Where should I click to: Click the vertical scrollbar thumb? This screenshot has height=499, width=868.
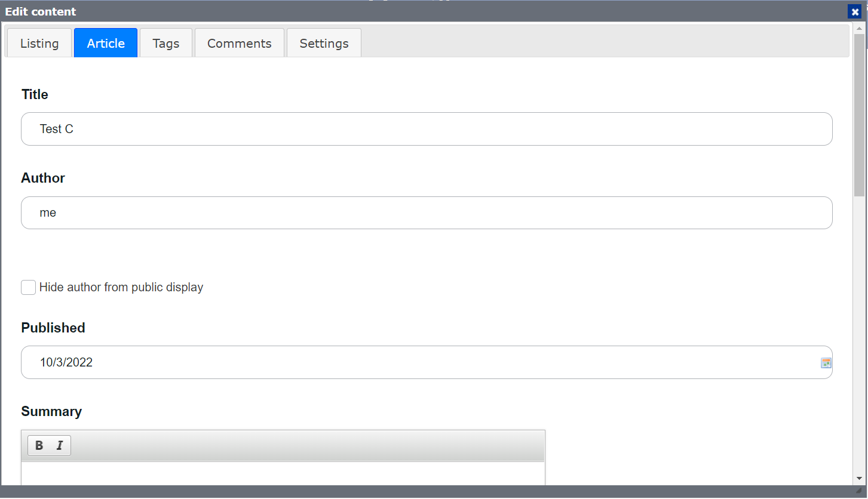[x=860, y=115]
